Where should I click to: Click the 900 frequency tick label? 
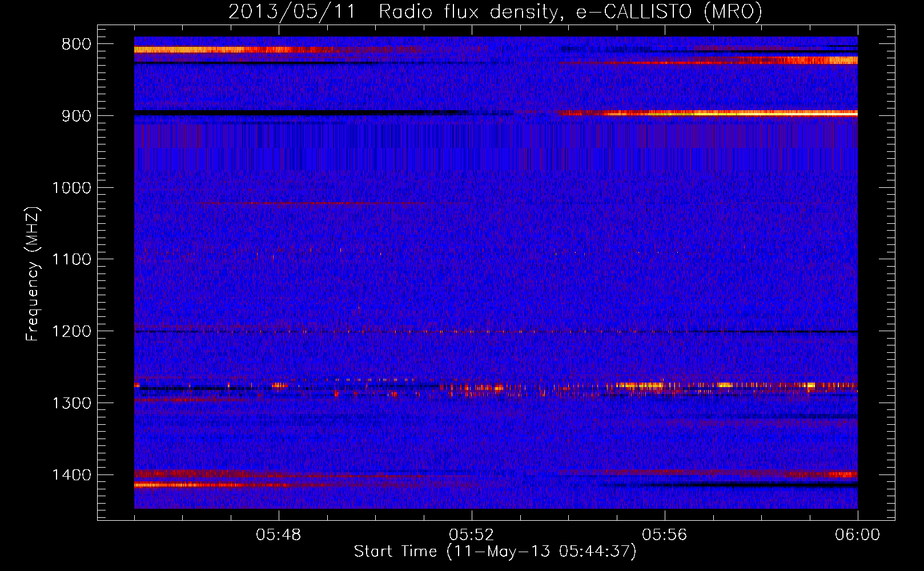(76, 116)
